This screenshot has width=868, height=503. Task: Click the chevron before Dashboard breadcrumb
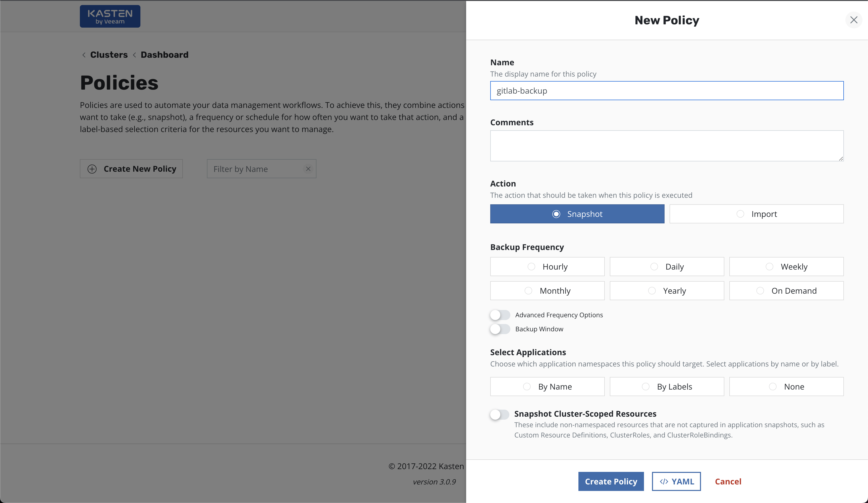tap(134, 55)
